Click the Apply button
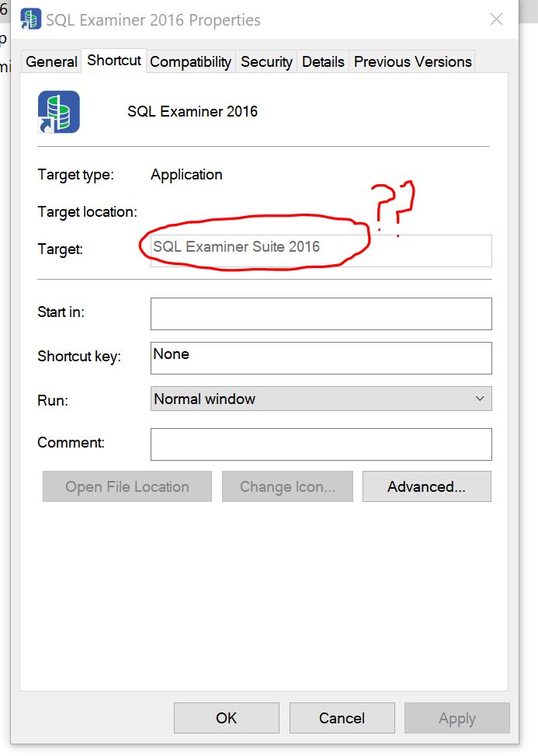 (457, 718)
